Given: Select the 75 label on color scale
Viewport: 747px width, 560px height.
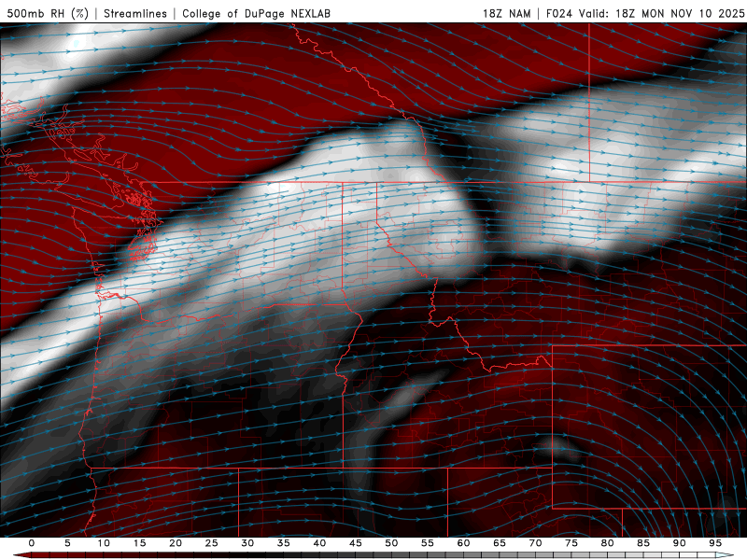Looking at the screenshot, I should [571, 543].
